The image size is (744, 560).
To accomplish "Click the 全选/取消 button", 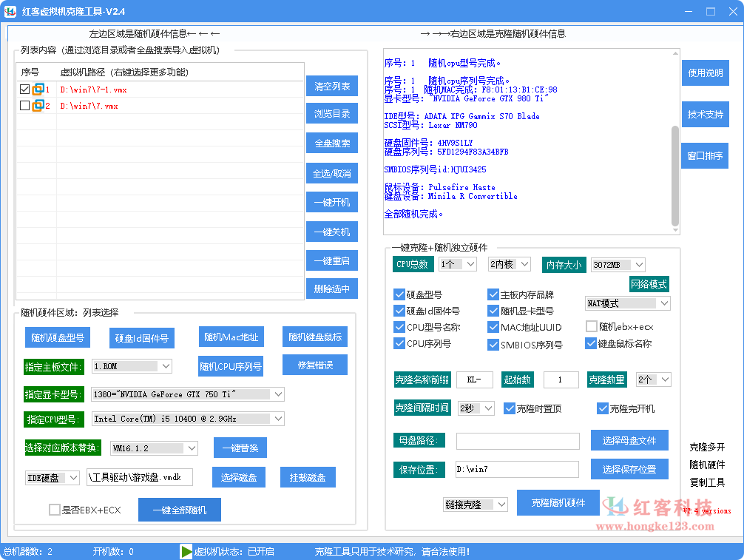I will [x=332, y=173].
